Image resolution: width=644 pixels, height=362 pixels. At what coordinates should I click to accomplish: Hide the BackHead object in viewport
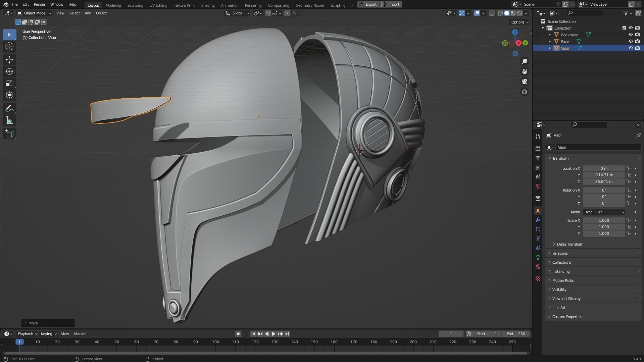[x=631, y=35]
